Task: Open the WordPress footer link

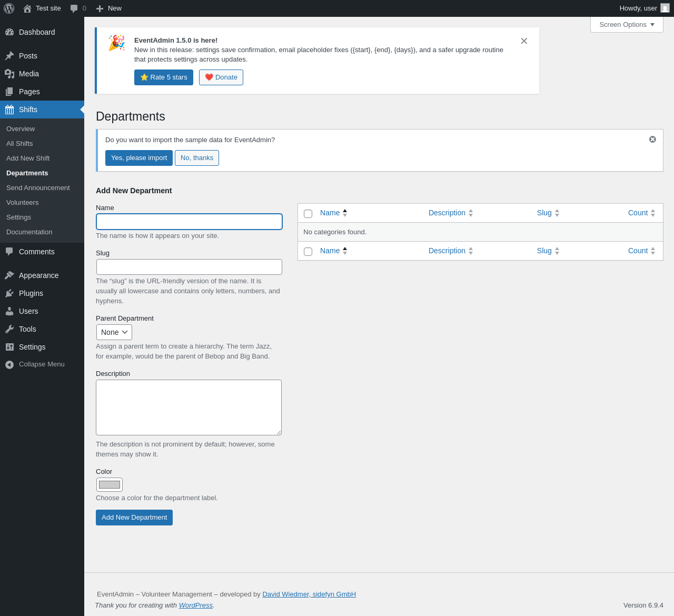Action: pos(196,605)
